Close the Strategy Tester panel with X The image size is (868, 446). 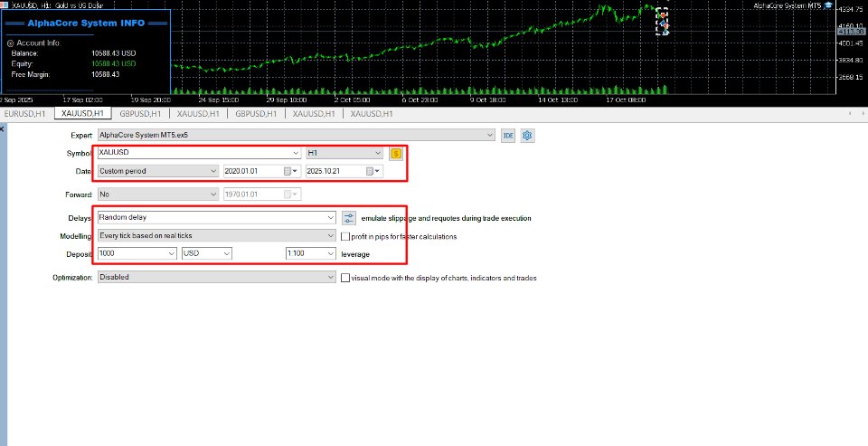click(2, 128)
